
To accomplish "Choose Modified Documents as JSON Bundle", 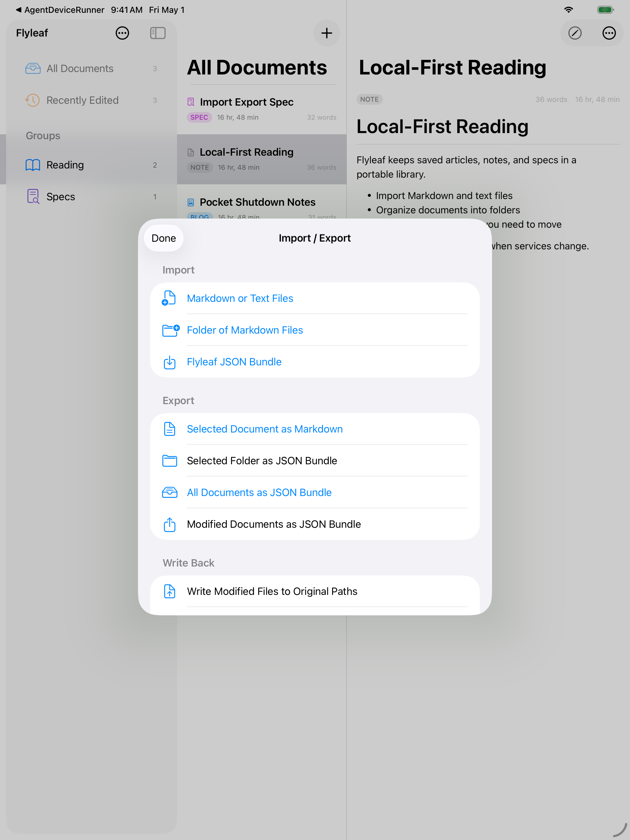I will click(x=315, y=524).
